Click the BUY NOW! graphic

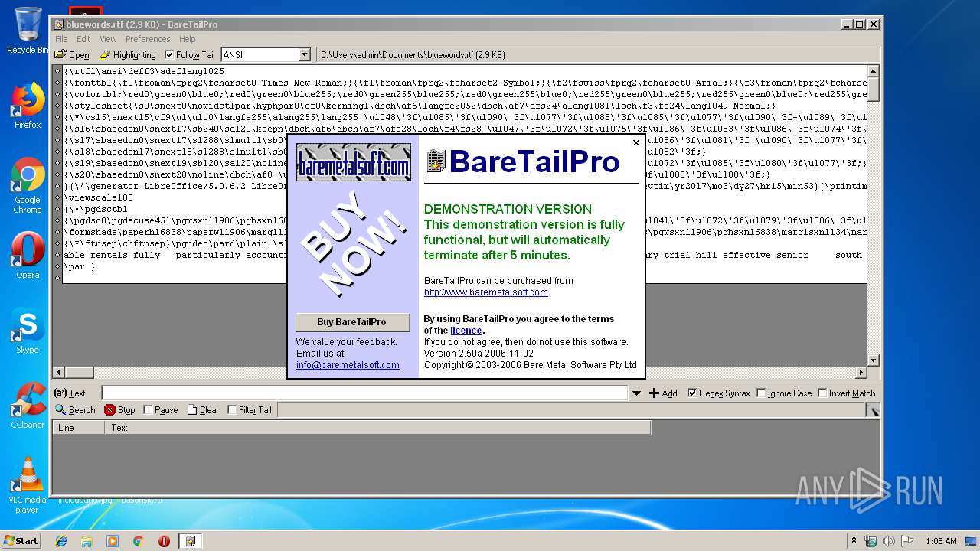pyautogui.click(x=352, y=245)
